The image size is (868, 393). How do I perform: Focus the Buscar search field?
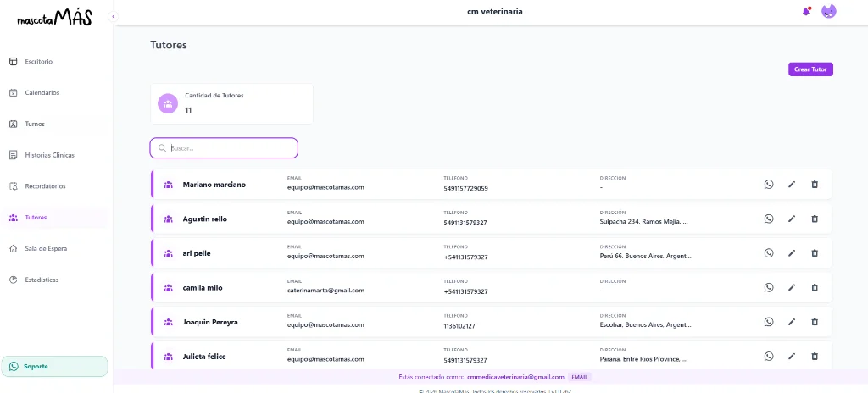point(224,147)
